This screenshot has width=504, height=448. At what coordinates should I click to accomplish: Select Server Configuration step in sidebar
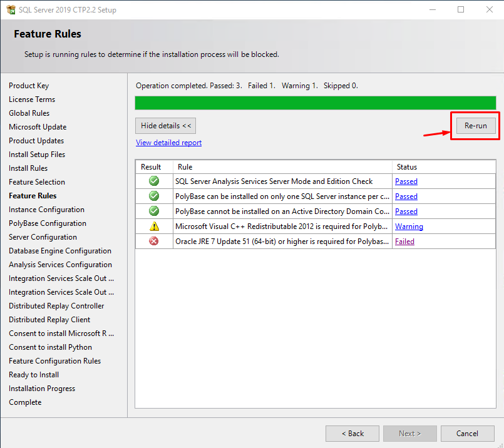[43, 237]
